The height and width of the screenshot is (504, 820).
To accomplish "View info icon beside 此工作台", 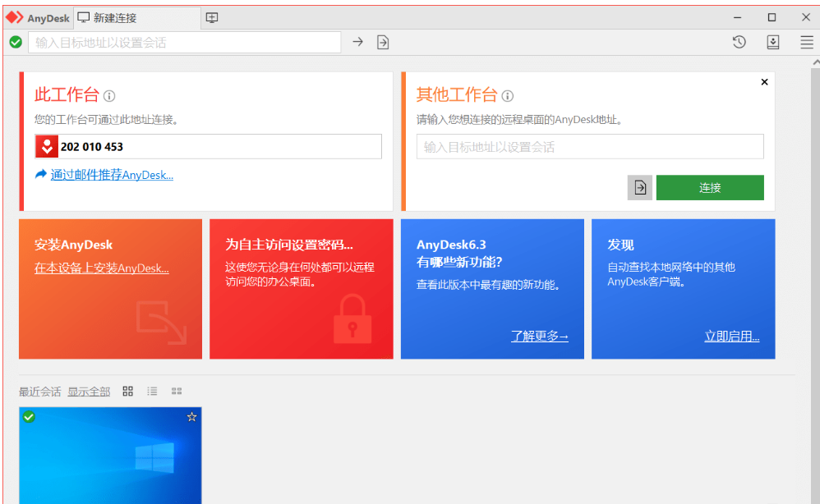I will click(x=110, y=95).
